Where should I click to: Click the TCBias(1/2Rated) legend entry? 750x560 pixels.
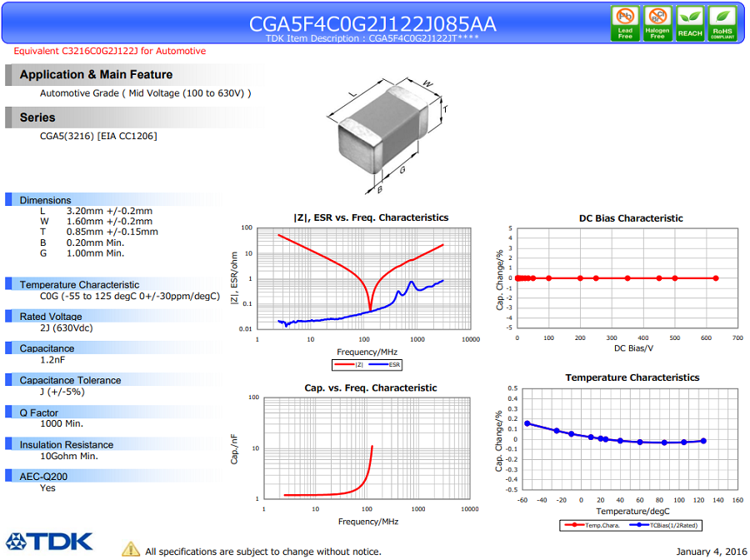[664, 526]
